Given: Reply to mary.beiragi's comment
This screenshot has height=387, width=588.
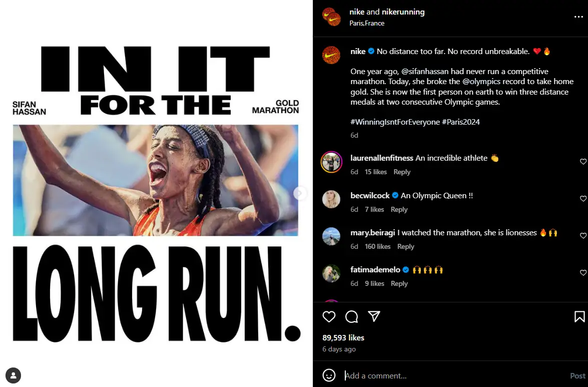Looking at the screenshot, I should tap(405, 246).
